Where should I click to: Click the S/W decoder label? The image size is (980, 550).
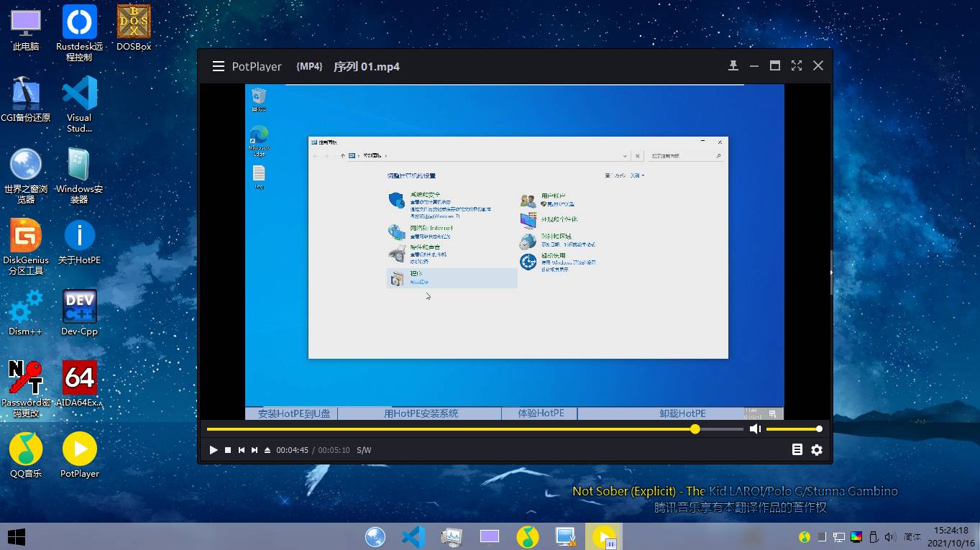(364, 450)
